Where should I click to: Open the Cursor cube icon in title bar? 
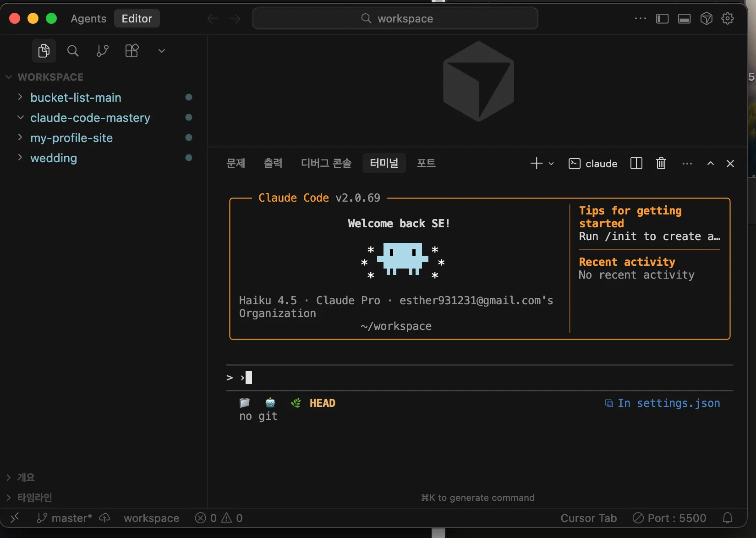[706, 18]
